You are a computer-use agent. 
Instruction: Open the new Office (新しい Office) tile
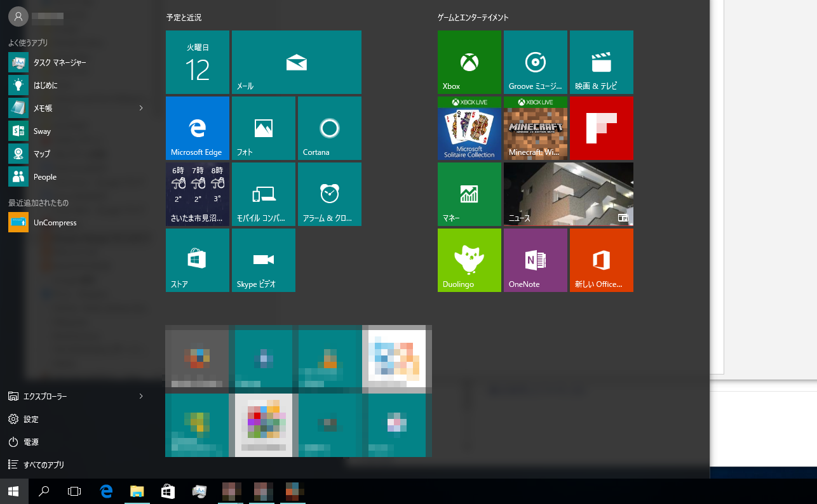point(602,260)
